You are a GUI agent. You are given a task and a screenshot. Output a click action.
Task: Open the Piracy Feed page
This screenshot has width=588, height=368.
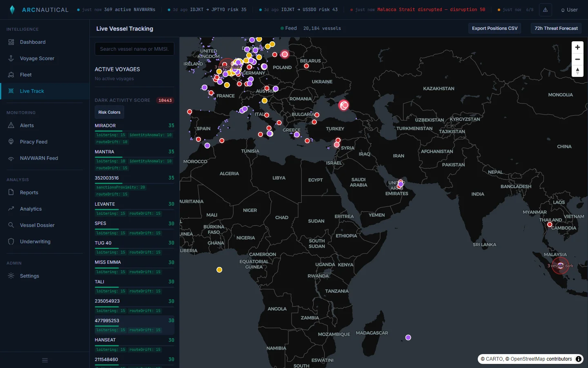pos(45,142)
